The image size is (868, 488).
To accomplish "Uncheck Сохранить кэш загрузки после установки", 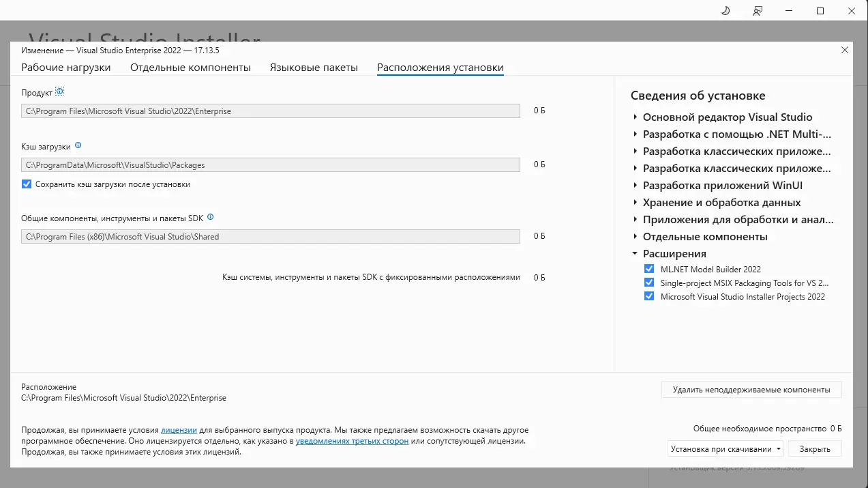I will pos(26,184).
